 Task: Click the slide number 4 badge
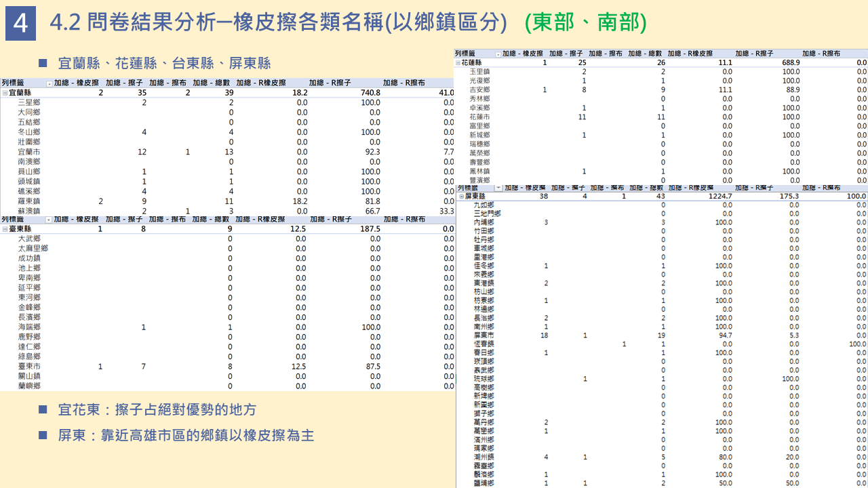click(x=20, y=24)
